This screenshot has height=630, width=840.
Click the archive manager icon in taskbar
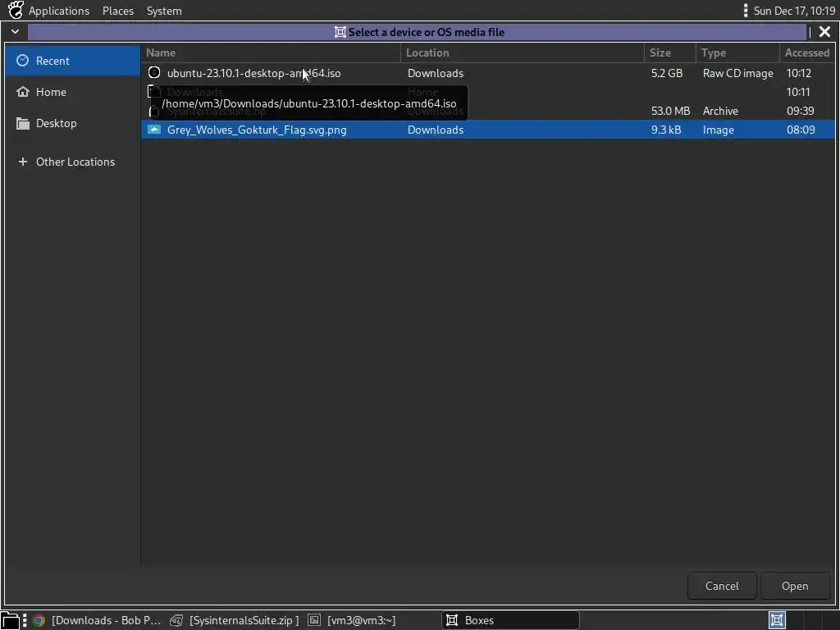176,620
